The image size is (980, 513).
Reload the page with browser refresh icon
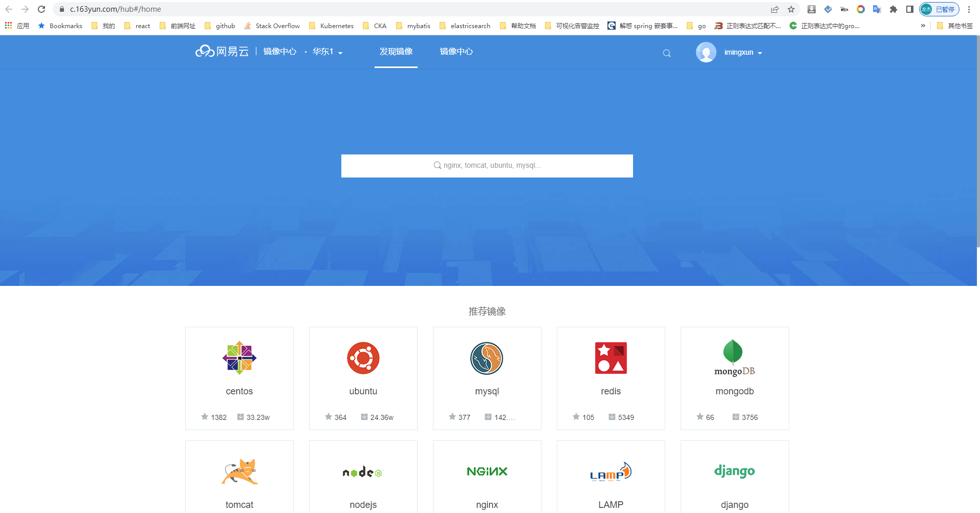tap(41, 9)
